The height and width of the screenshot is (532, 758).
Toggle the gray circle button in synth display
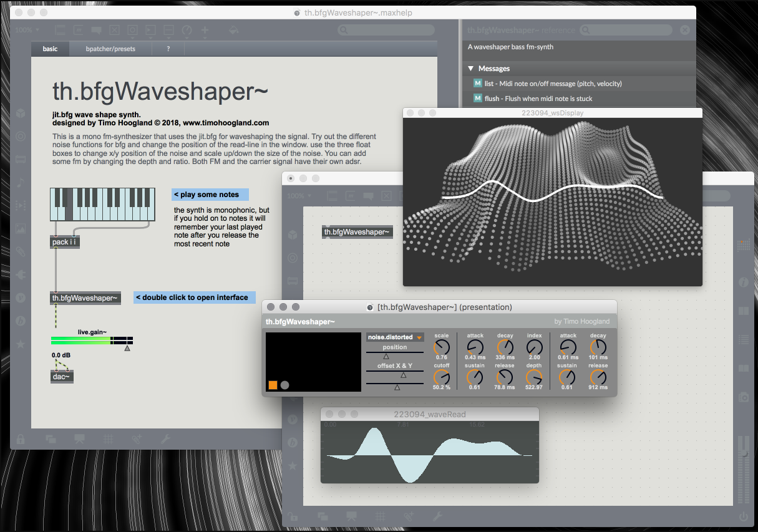point(285,385)
